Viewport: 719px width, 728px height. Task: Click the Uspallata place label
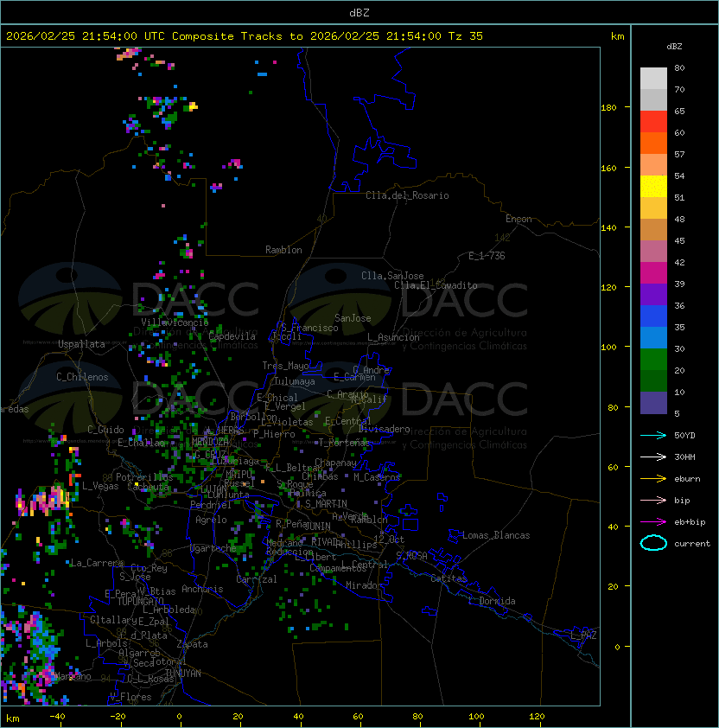click(x=81, y=344)
